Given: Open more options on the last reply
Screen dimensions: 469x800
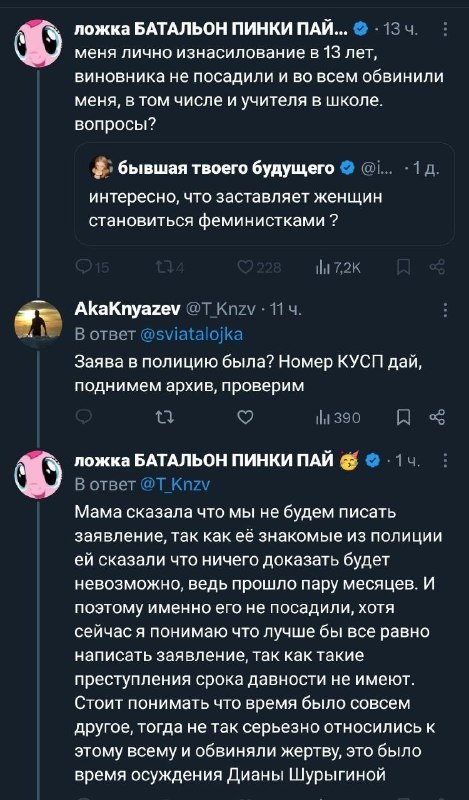Looking at the screenshot, I should coord(445,461).
